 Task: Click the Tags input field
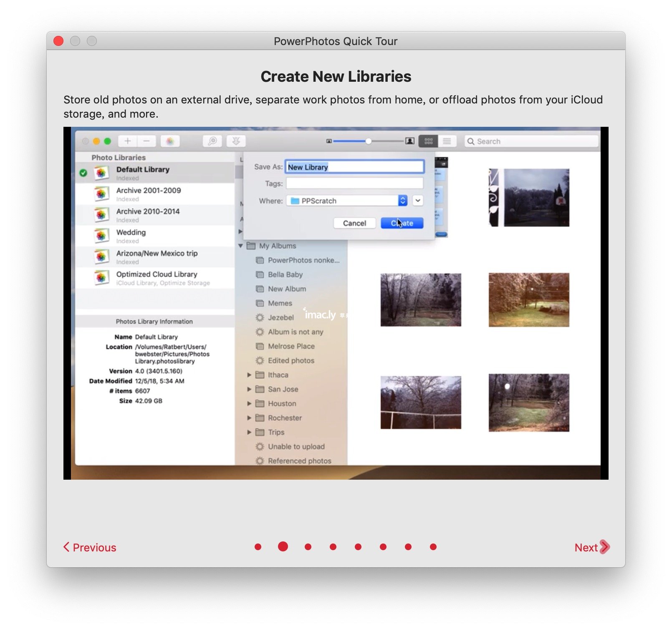coord(355,184)
